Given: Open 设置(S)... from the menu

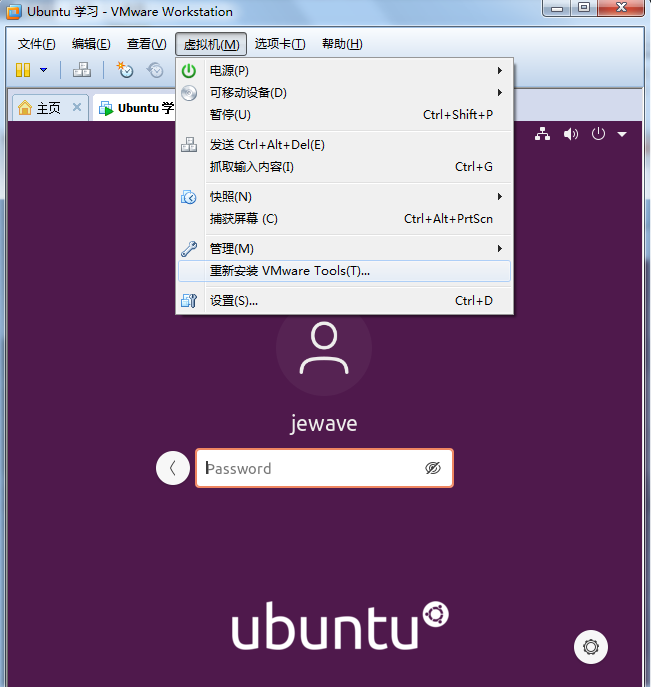Looking at the screenshot, I should [x=344, y=301].
